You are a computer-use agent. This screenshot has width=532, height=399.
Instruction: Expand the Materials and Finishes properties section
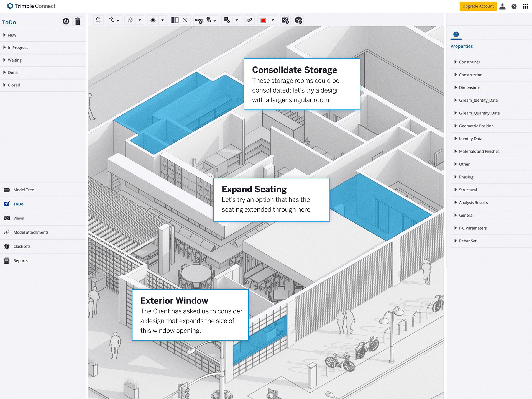click(479, 151)
